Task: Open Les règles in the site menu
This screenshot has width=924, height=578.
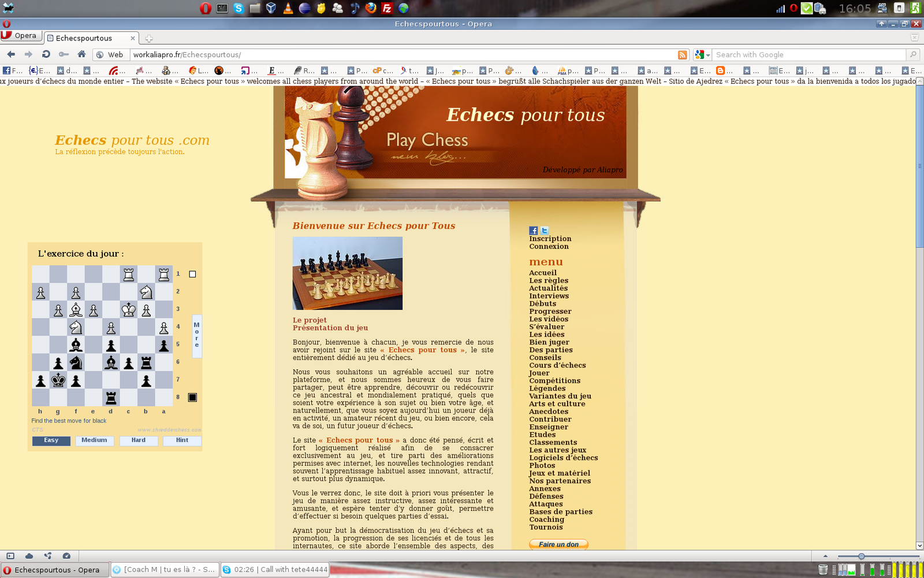Action: point(549,281)
